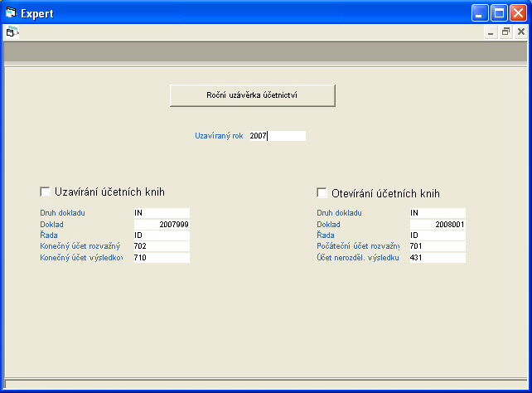The height and width of the screenshot is (393, 532).
Task: Edit the Účet nerozděl. výsledku field 431
Action: (437, 258)
